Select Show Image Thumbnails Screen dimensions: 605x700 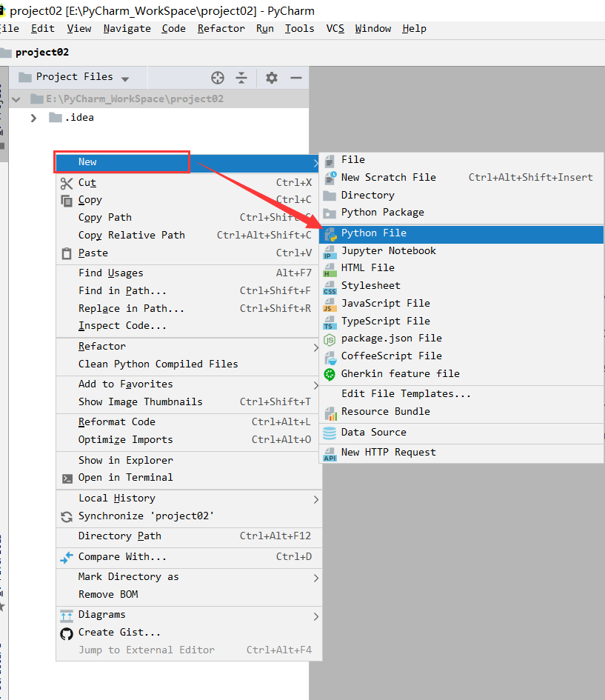point(189,401)
